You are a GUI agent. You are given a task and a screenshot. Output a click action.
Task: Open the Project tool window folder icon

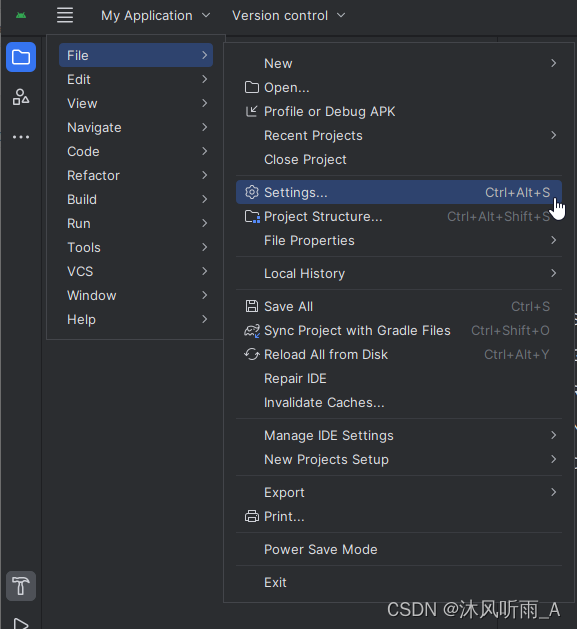(x=21, y=57)
